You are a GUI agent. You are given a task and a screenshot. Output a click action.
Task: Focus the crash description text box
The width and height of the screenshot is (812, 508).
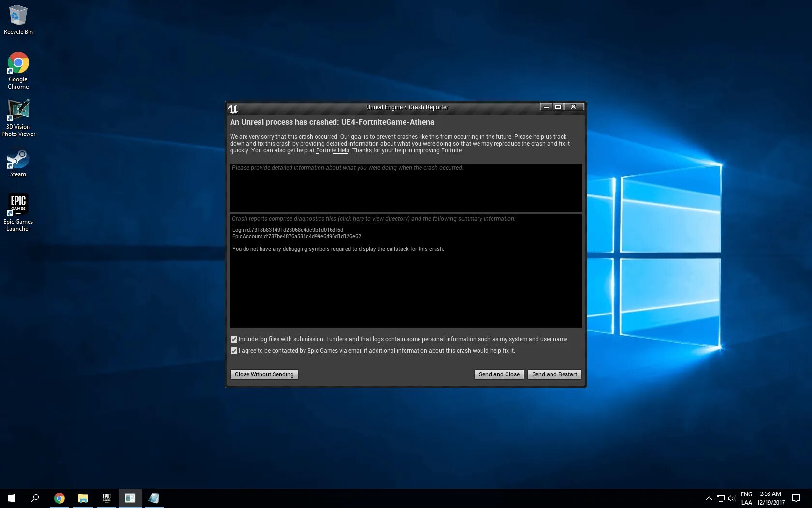point(406,188)
